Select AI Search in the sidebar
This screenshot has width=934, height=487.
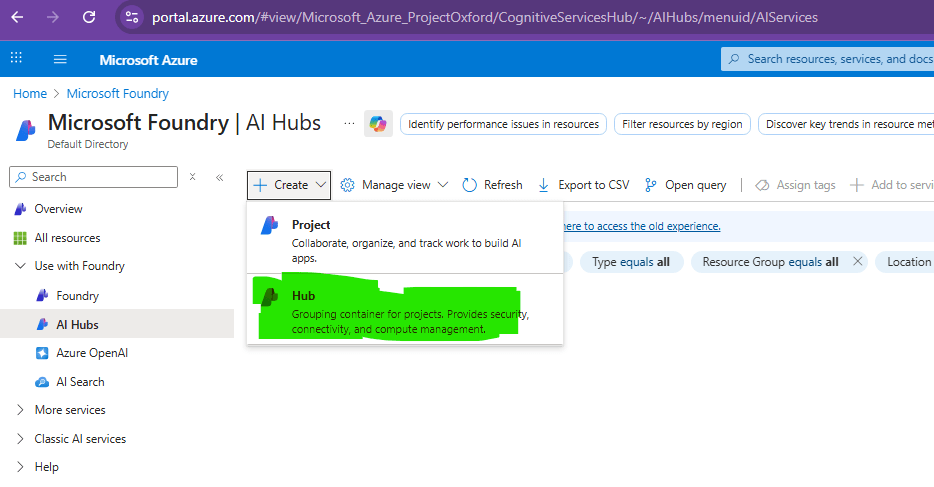[x=80, y=382]
